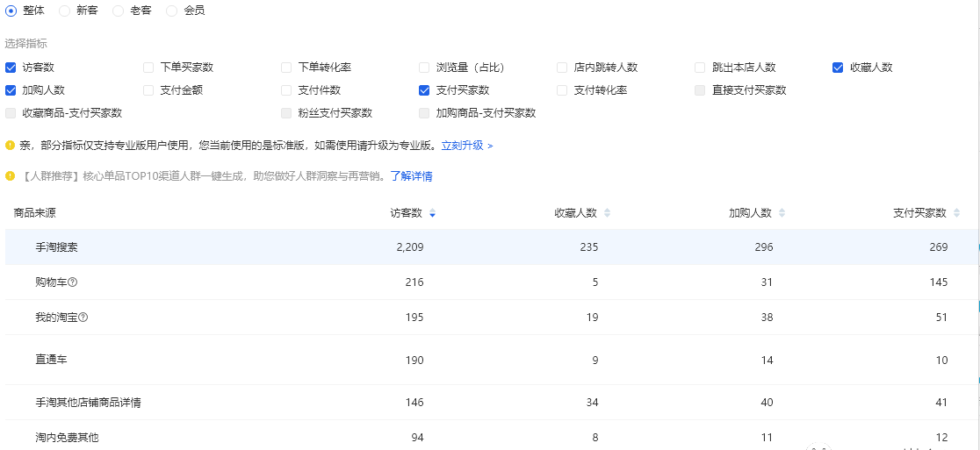Open the 立刻升级 link
This screenshot has height=450, width=980.
467,146
